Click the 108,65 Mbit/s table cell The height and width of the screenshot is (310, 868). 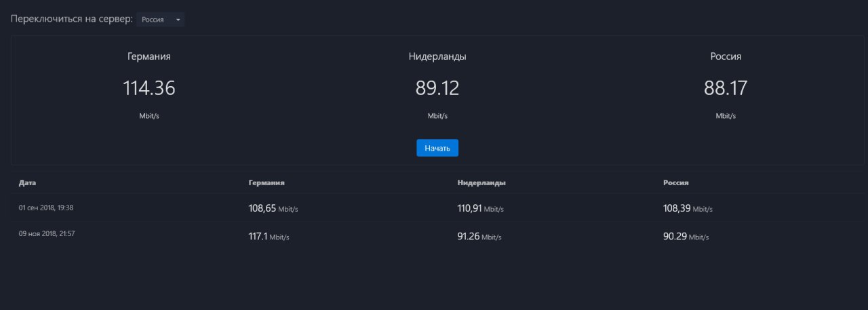point(273,209)
